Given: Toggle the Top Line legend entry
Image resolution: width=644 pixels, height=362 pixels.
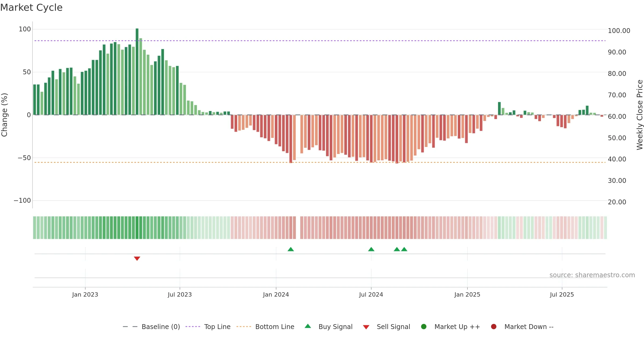Looking at the screenshot, I should tap(208, 327).
